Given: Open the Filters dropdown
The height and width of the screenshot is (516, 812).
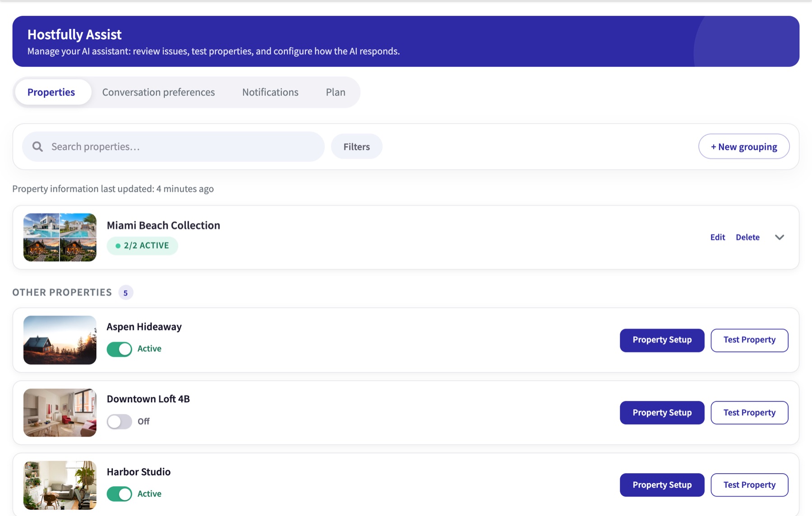Looking at the screenshot, I should (x=356, y=147).
